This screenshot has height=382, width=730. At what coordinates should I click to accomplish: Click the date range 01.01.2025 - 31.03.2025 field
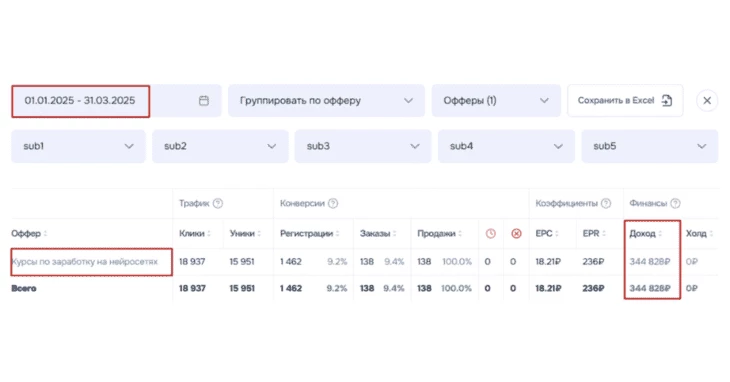pyautogui.click(x=81, y=101)
